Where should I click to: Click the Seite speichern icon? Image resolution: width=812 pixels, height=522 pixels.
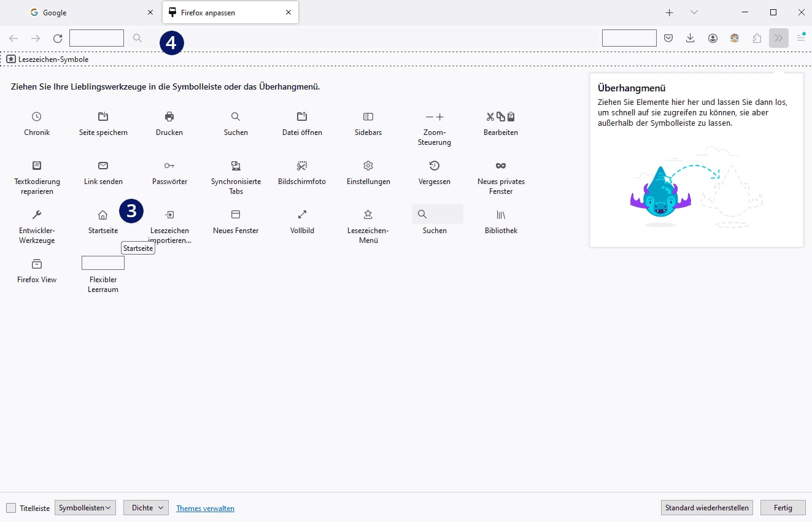coord(103,117)
